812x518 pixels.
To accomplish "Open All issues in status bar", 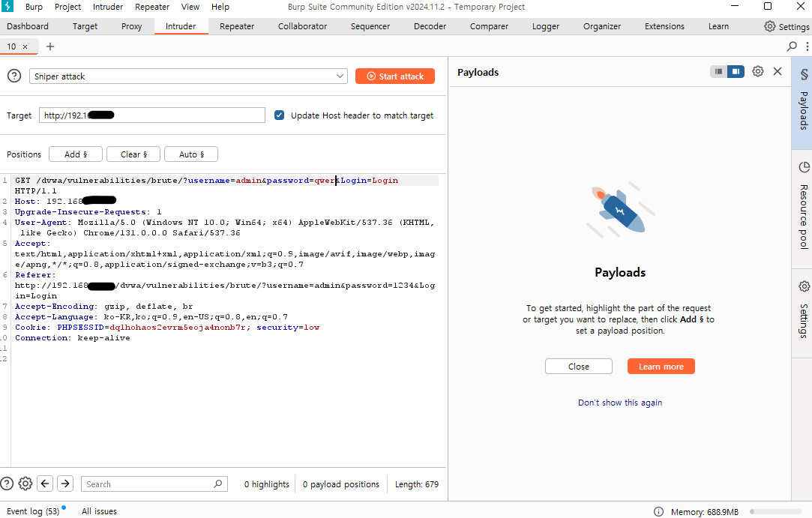I will pos(99,511).
